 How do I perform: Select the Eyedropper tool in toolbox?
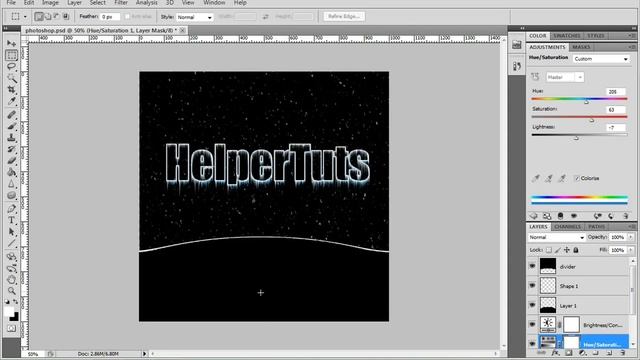pyautogui.click(x=11, y=101)
